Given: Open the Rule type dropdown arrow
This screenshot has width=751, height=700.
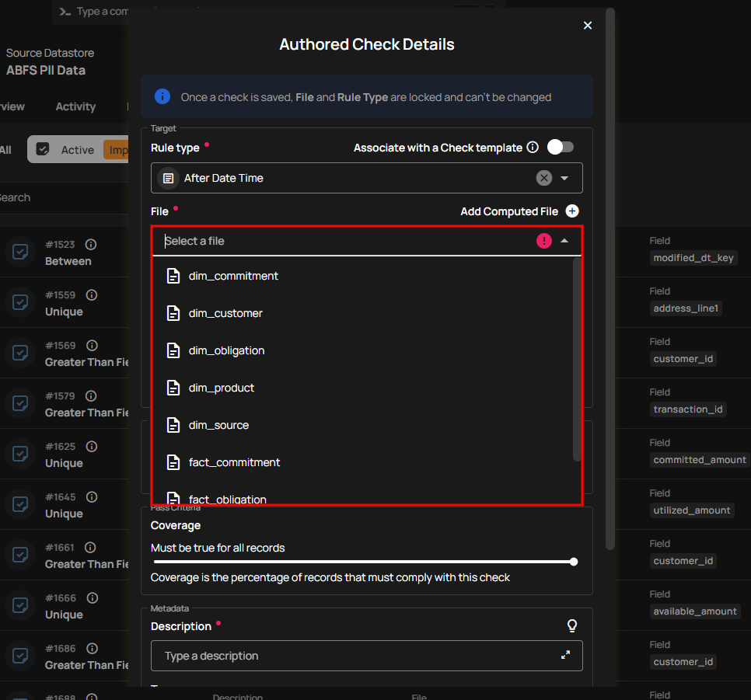Looking at the screenshot, I should [565, 178].
